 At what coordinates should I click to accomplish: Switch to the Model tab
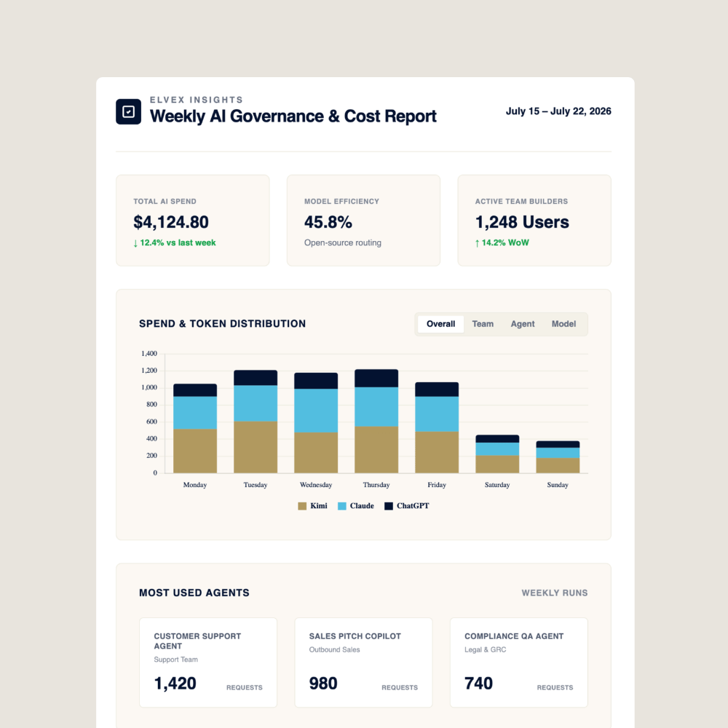click(x=563, y=324)
